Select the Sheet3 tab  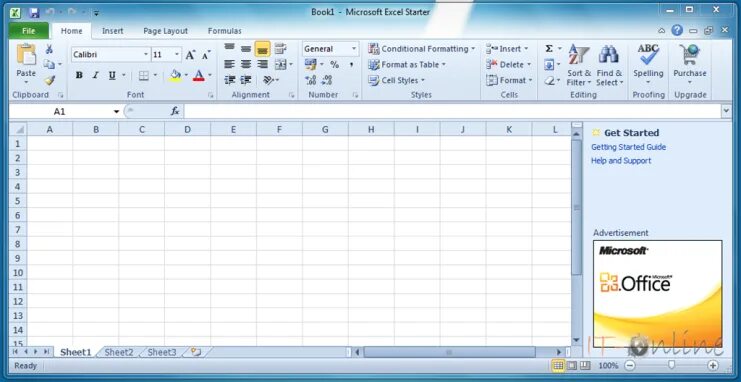[x=162, y=352]
